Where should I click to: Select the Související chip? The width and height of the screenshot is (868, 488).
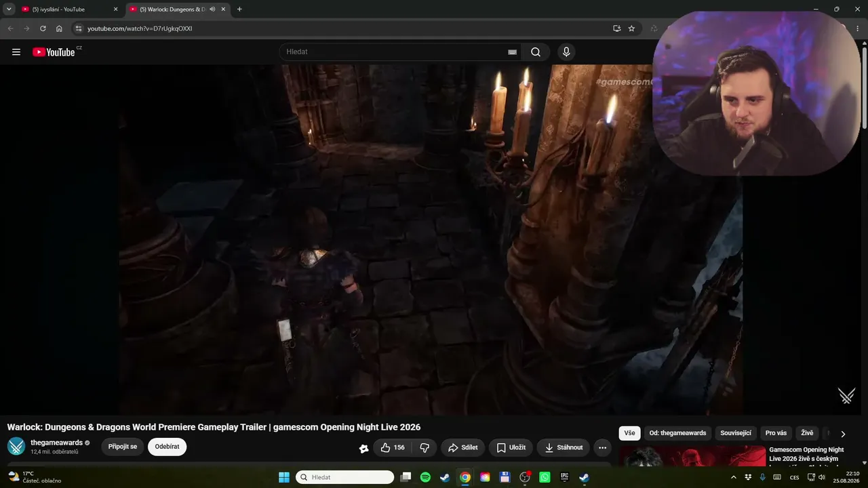pos(736,433)
